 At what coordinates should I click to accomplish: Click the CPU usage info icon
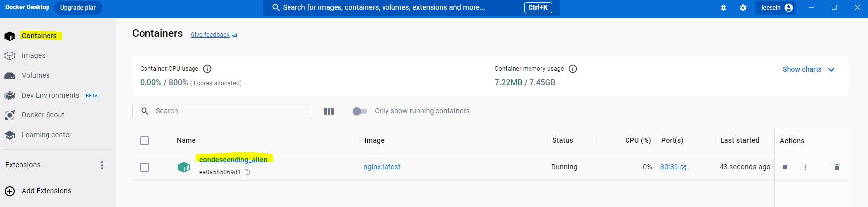(x=207, y=69)
